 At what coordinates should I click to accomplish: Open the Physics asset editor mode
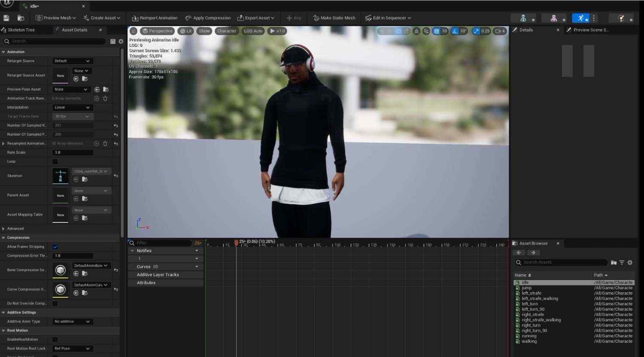point(621,18)
